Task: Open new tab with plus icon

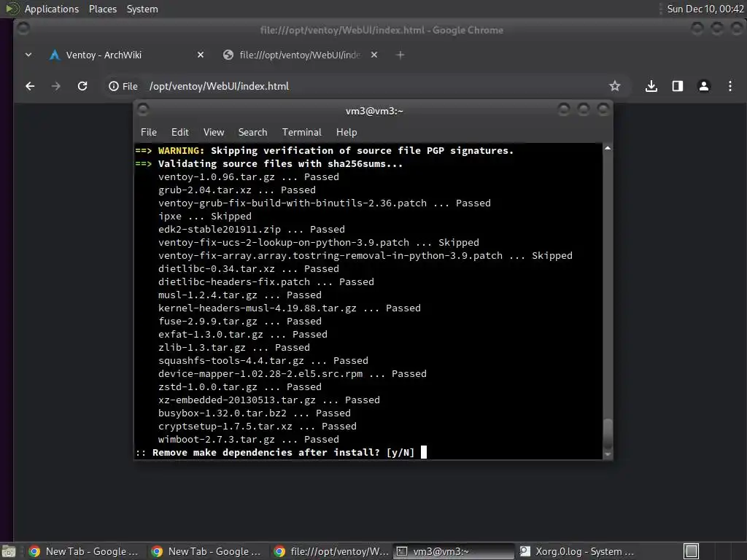Action: point(400,55)
